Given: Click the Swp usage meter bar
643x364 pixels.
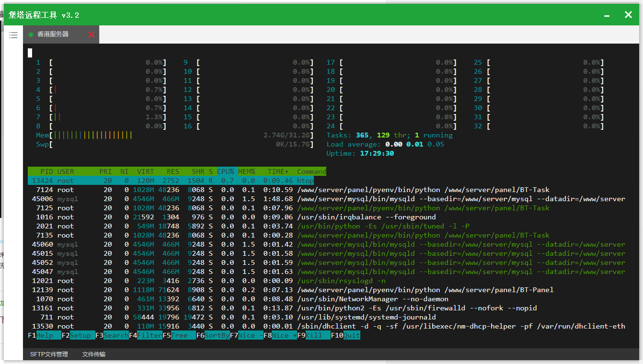Looking at the screenshot, I should pos(175,144).
